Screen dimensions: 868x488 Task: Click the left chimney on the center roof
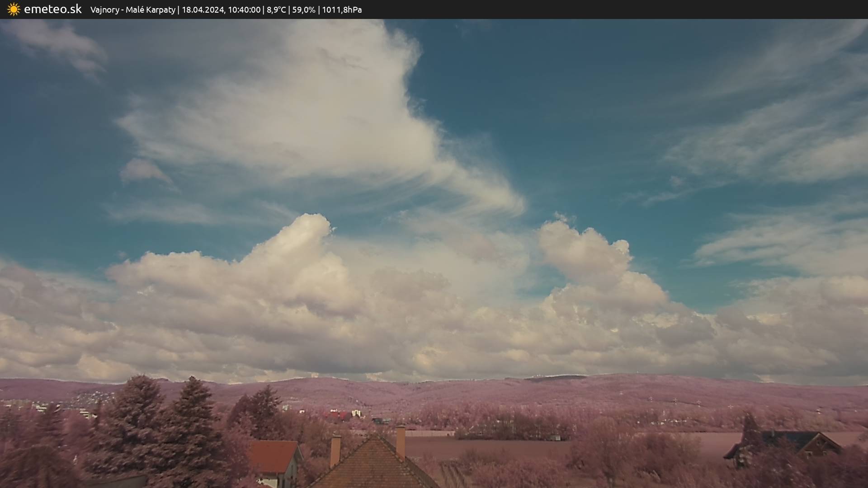(x=335, y=450)
